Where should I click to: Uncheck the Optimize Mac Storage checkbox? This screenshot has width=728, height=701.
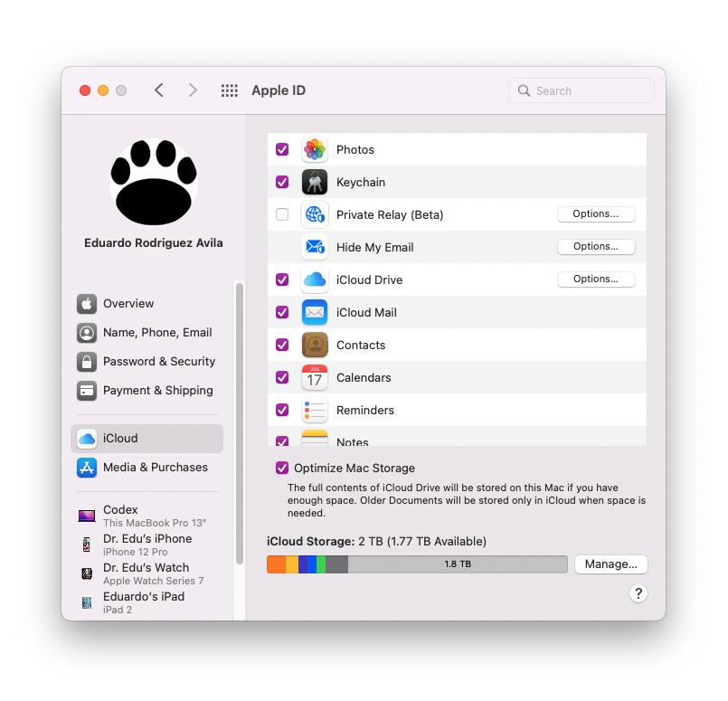(x=282, y=469)
